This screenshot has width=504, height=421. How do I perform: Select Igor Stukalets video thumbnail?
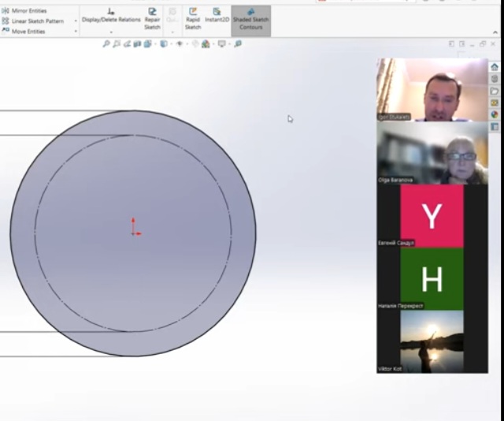(432, 89)
